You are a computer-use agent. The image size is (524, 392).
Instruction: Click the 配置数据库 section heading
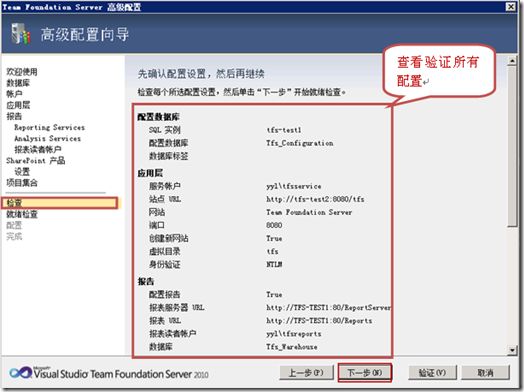[x=159, y=117]
